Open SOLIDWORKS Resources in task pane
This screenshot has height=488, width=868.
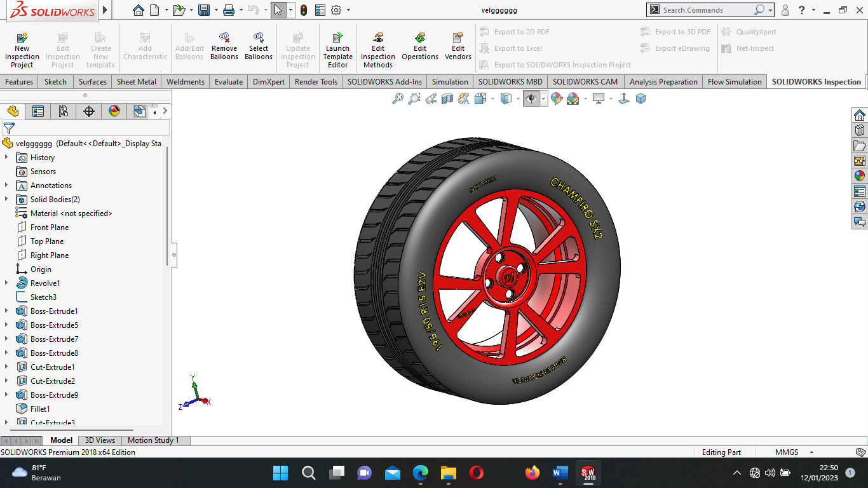pos(860,115)
